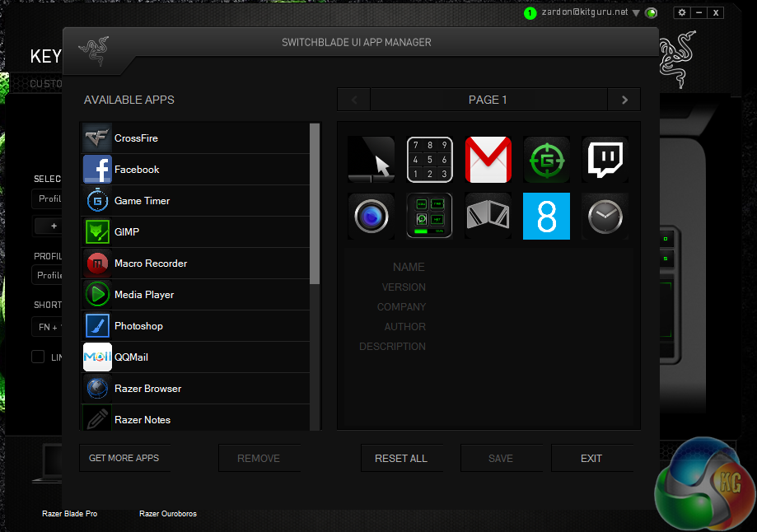The image size is (757, 532).
Task: Select Razer Blade Pro device
Action: [69, 514]
